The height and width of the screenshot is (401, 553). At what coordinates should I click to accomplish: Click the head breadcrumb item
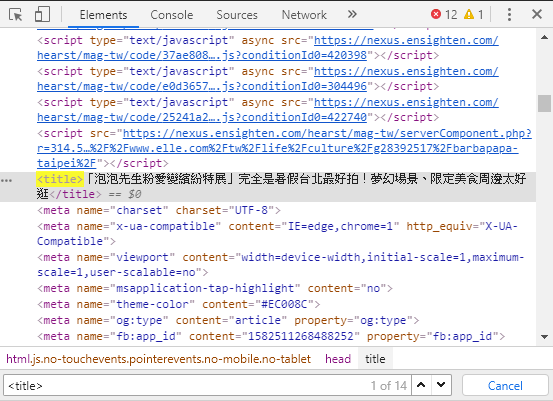coord(338,359)
